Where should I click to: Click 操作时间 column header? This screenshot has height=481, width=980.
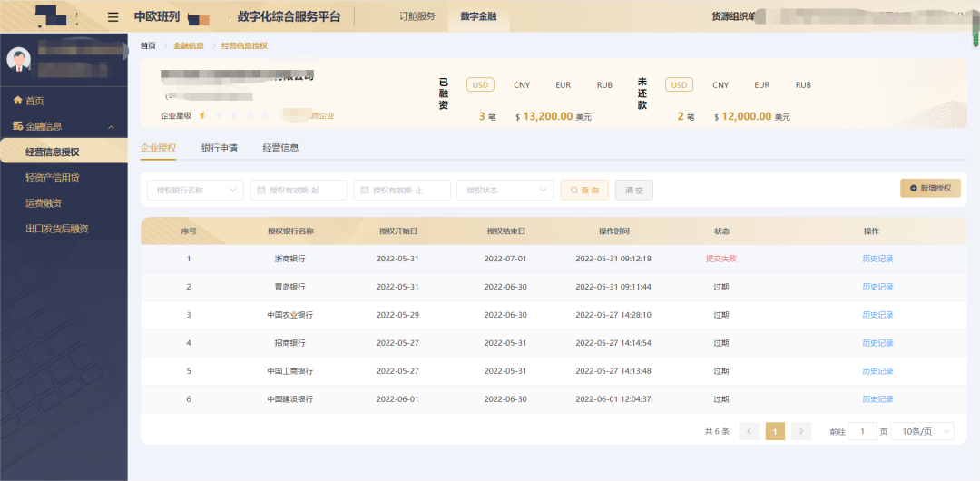point(613,231)
